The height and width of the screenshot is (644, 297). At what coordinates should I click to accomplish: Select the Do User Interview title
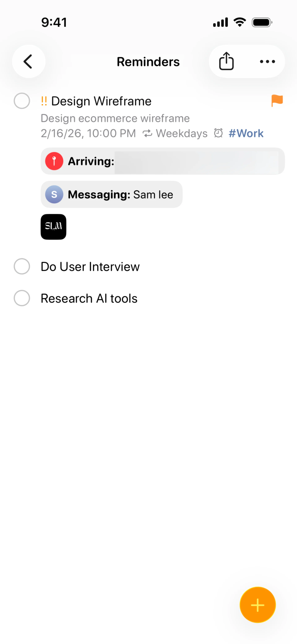pyautogui.click(x=90, y=266)
